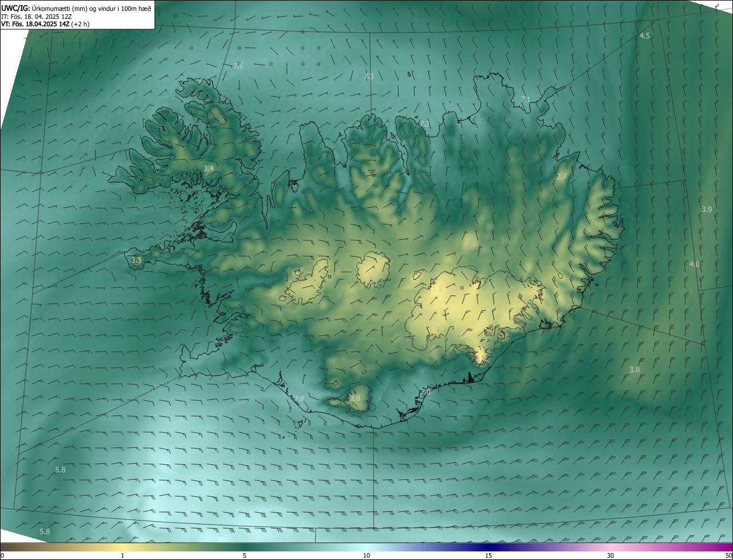The width and height of the screenshot is (733, 560).
Task: Pick the 3.9 label off the east coast
Action: click(x=707, y=210)
